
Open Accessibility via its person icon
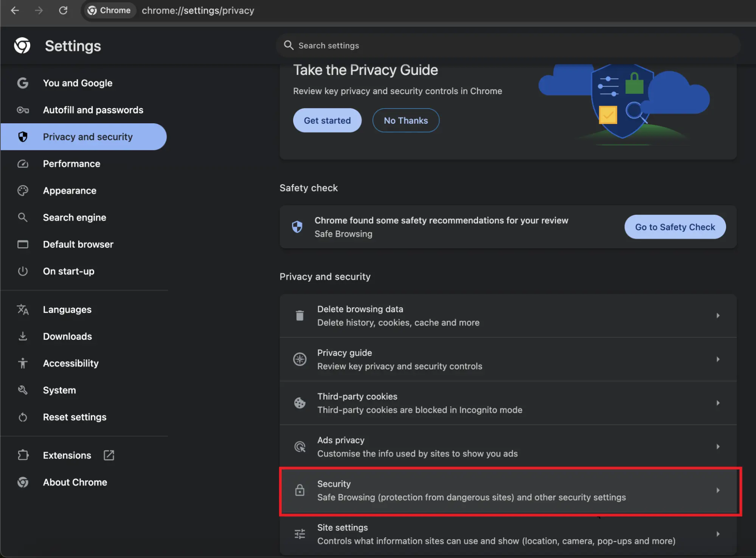(x=23, y=363)
